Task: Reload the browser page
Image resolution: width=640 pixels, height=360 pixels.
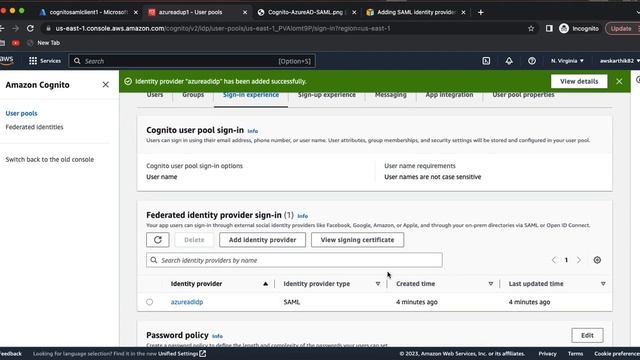Action: [30, 28]
